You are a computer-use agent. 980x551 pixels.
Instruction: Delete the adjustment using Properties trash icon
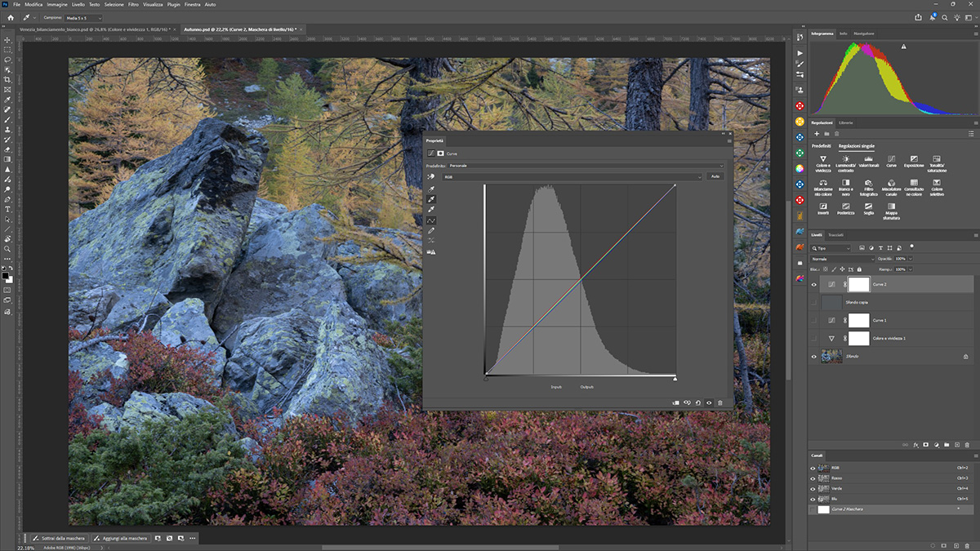tap(719, 402)
